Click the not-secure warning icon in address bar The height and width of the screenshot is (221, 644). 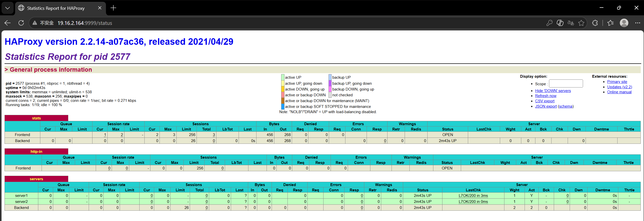tap(35, 23)
